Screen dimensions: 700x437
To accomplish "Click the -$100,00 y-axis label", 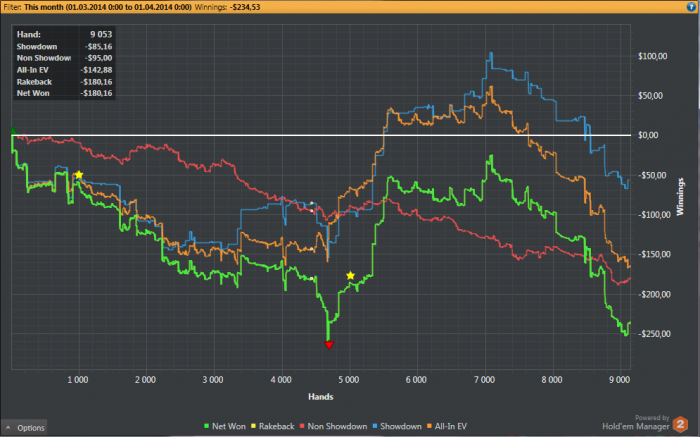I will (x=654, y=215).
